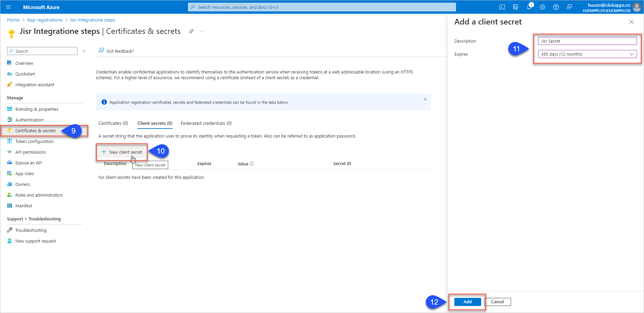Switch to the Certificates (0) tab
The width and height of the screenshot is (644, 313).
[113, 123]
